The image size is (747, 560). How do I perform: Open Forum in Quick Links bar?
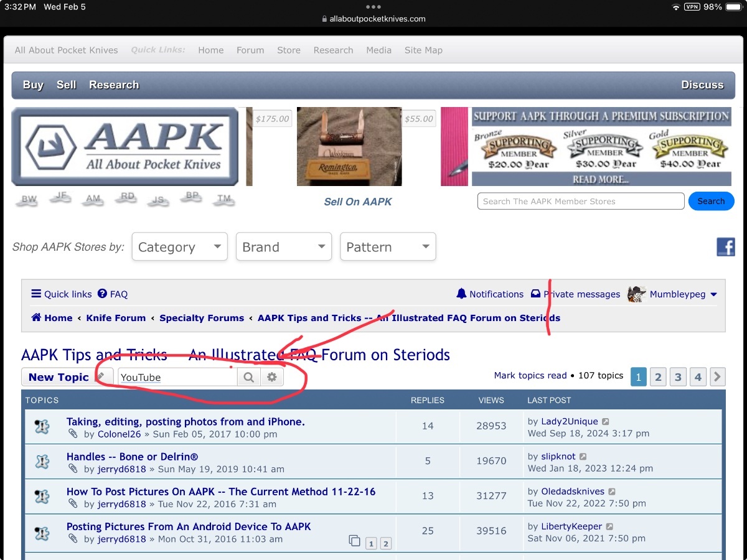click(250, 50)
